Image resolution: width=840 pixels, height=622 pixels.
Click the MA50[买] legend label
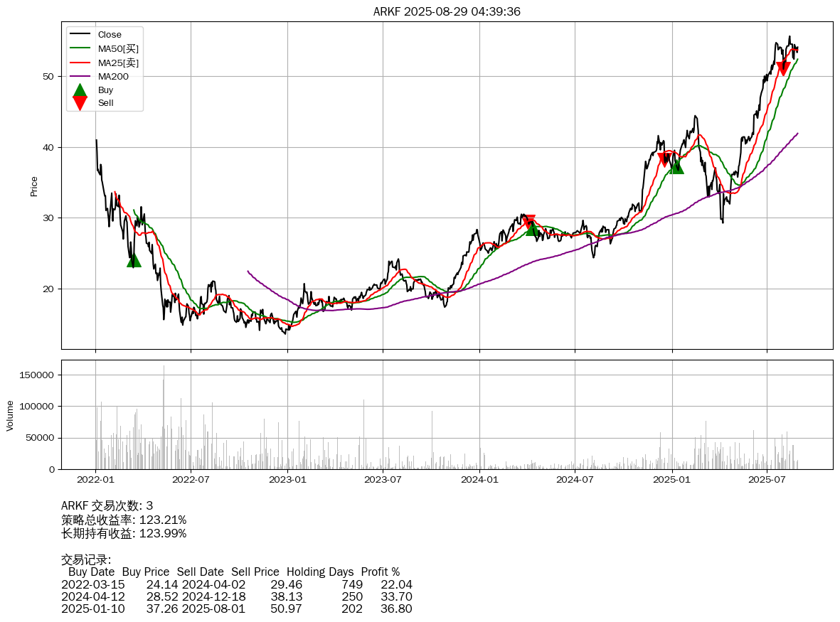(x=118, y=48)
